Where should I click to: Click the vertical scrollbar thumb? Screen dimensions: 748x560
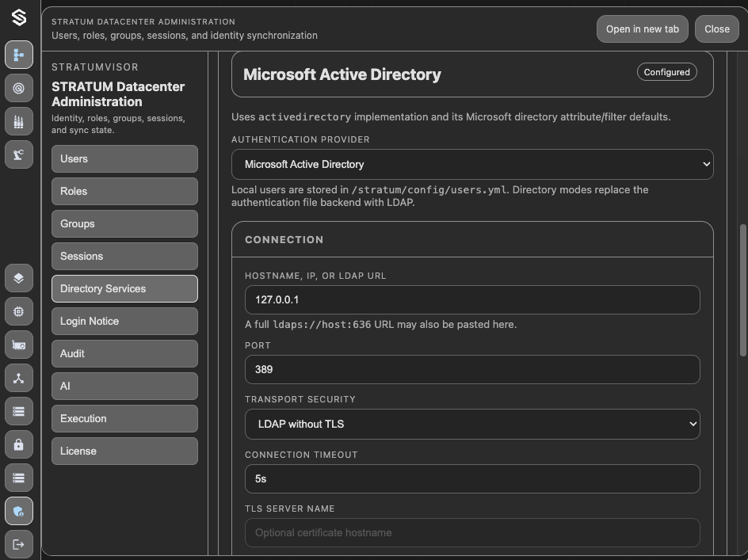pyautogui.click(x=742, y=290)
